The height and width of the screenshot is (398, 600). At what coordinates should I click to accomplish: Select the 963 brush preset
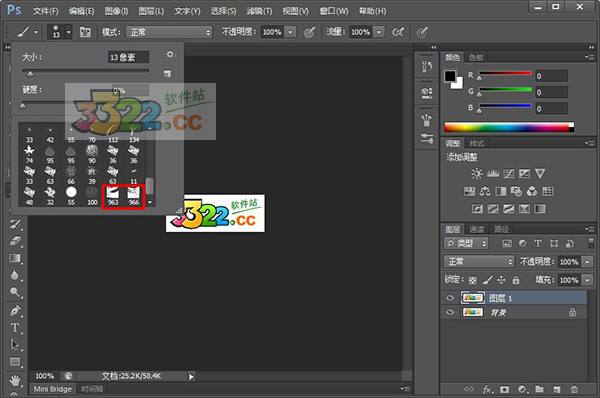[x=113, y=196]
